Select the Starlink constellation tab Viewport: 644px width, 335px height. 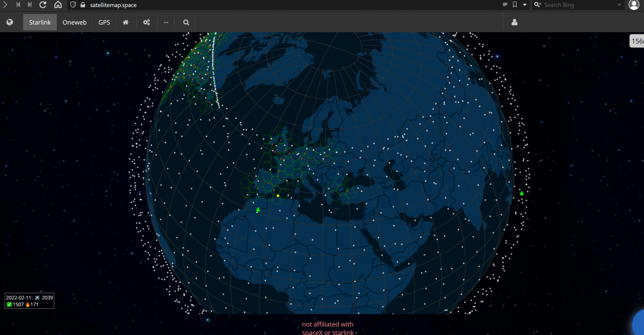pos(40,22)
